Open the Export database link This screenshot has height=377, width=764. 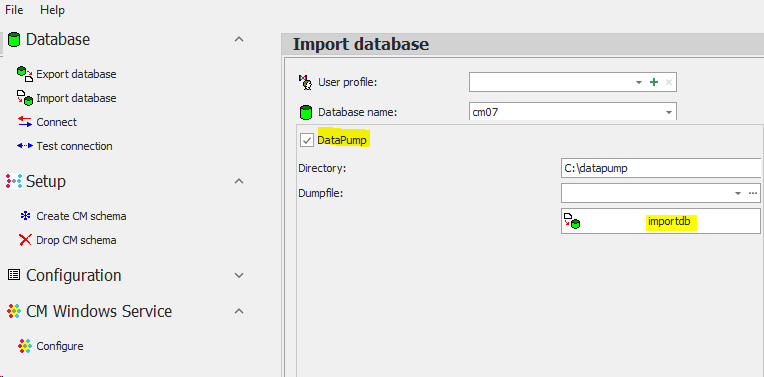click(x=76, y=74)
